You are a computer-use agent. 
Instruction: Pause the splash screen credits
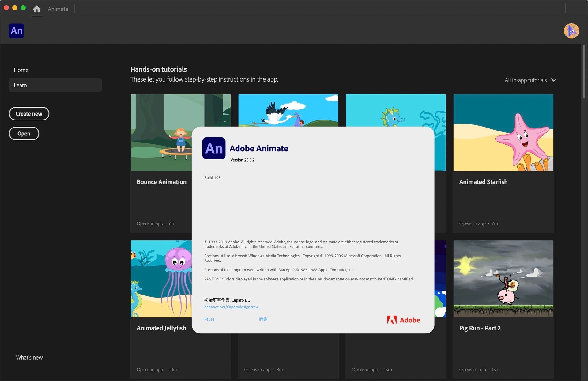pyautogui.click(x=209, y=319)
